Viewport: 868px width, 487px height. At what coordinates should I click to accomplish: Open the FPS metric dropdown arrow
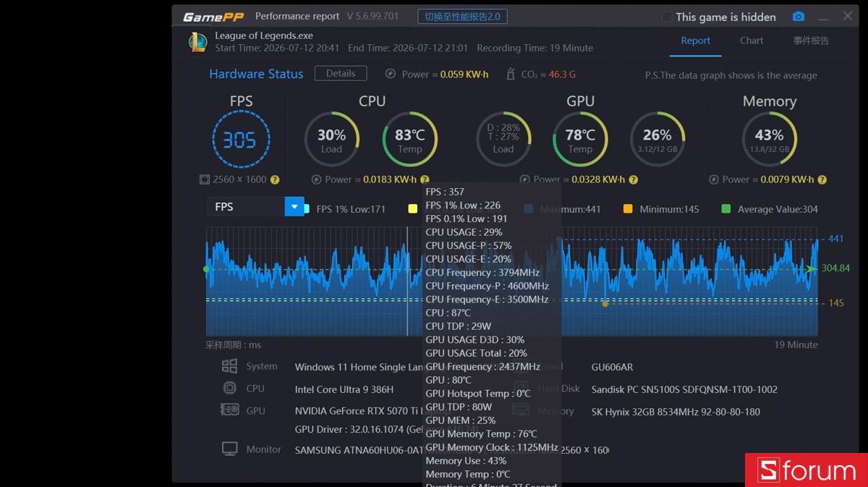pyautogui.click(x=294, y=207)
